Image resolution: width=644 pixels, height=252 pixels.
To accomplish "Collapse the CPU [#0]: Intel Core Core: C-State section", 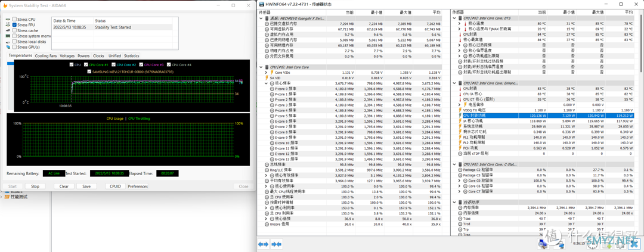I will point(454,164).
